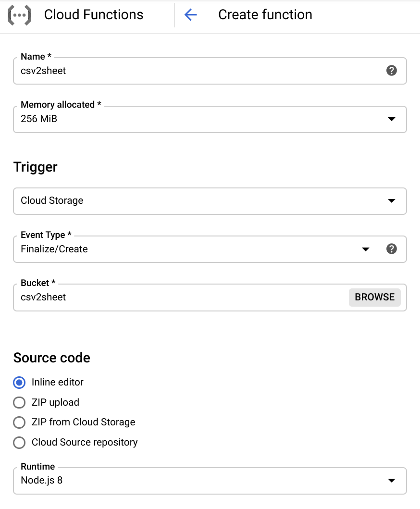
Task: Pick the Cloud Source repository option
Action: (19, 443)
